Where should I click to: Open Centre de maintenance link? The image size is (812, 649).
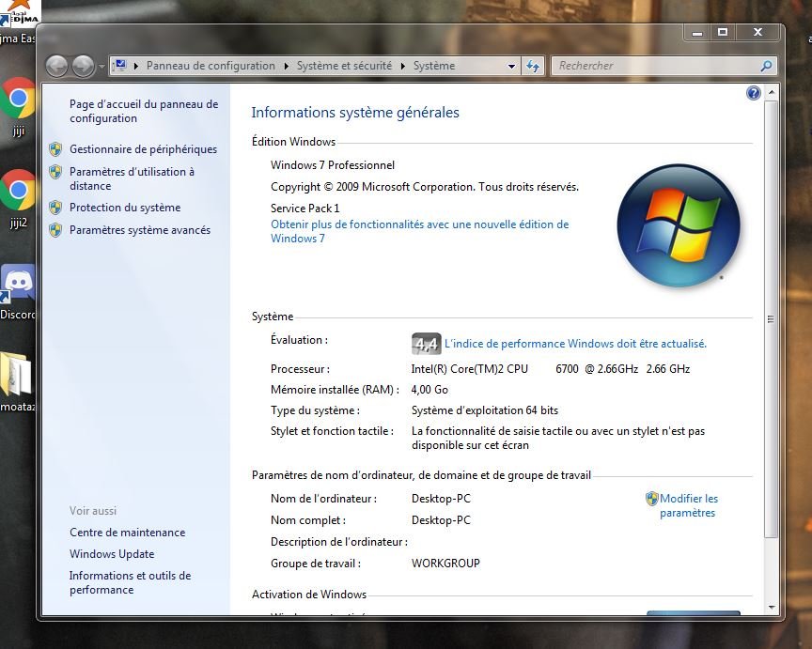click(x=128, y=533)
